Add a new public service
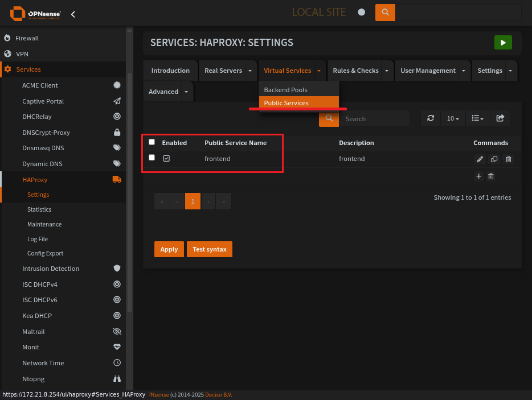The image size is (532, 400). (x=478, y=176)
